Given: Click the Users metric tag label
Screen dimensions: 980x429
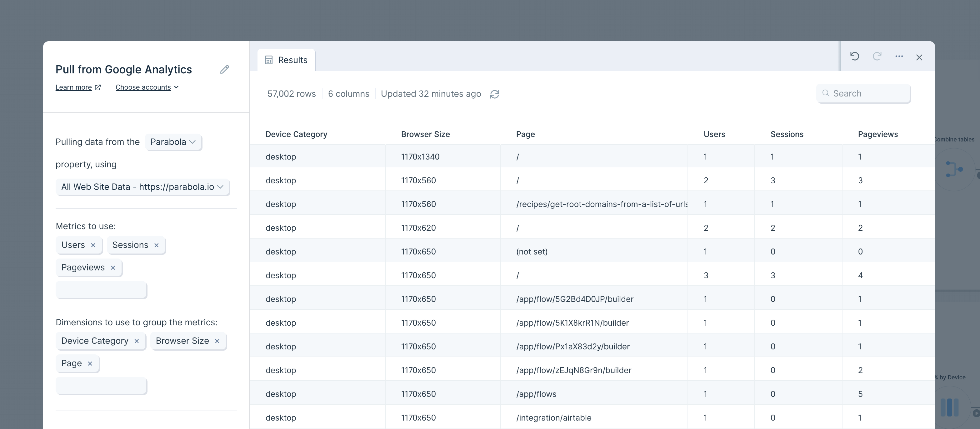Looking at the screenshot, I should 73,245.
